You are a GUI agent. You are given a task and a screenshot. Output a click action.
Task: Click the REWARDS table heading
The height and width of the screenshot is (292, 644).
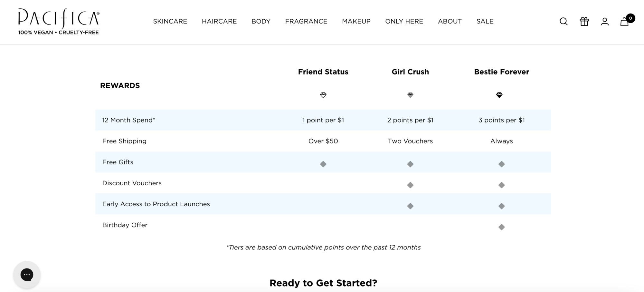[x=120, y=85]
